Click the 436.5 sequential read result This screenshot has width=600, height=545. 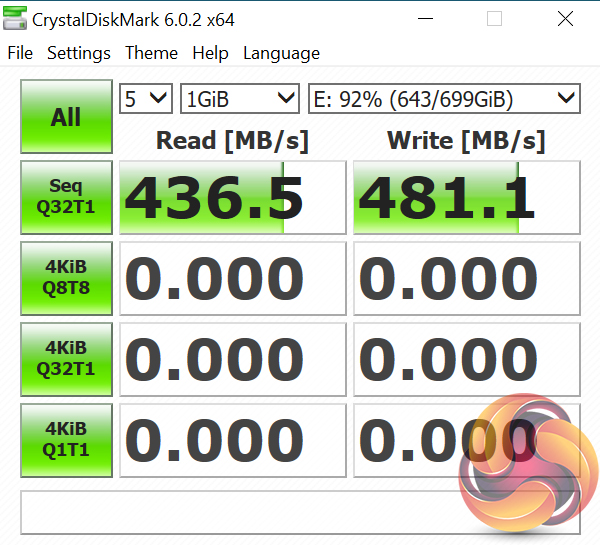(x=233, y=197)
